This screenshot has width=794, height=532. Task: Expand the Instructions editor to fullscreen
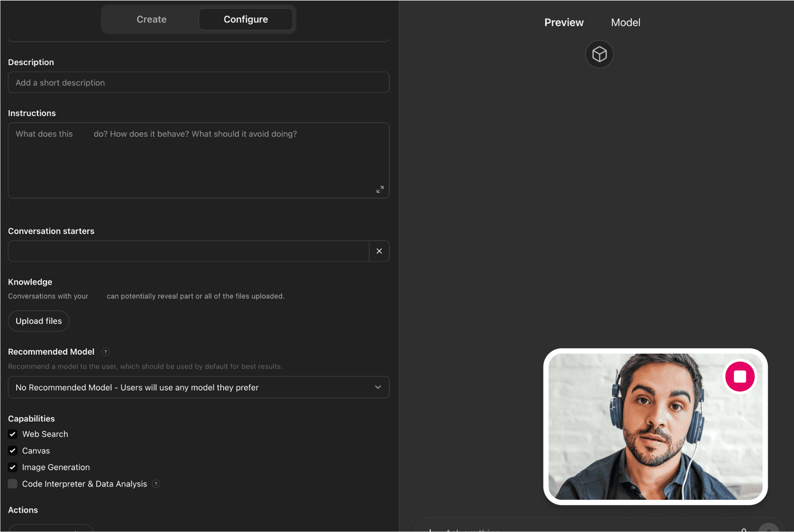pos(380,189)
